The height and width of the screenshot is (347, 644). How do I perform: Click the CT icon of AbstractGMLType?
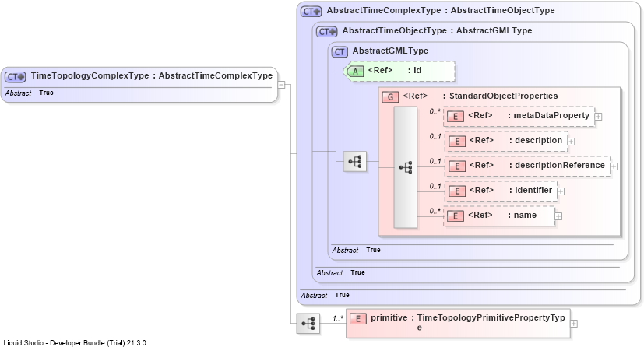340,51
